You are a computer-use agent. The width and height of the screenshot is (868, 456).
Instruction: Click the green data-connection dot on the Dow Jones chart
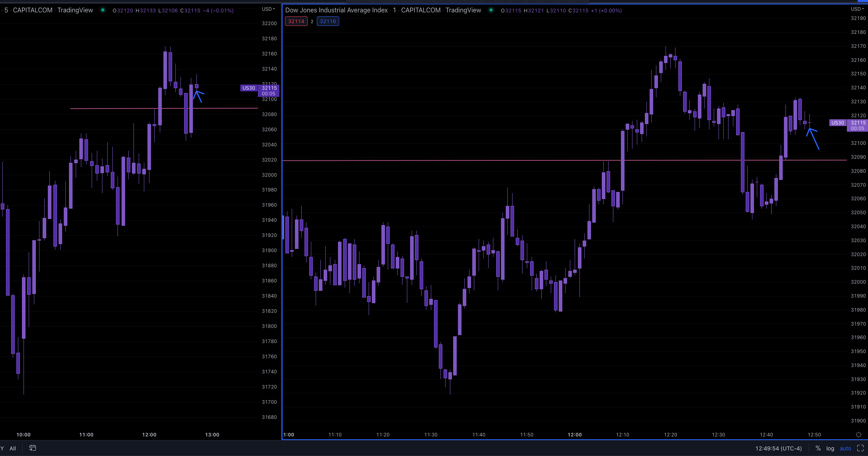click(x=492, y=10)
